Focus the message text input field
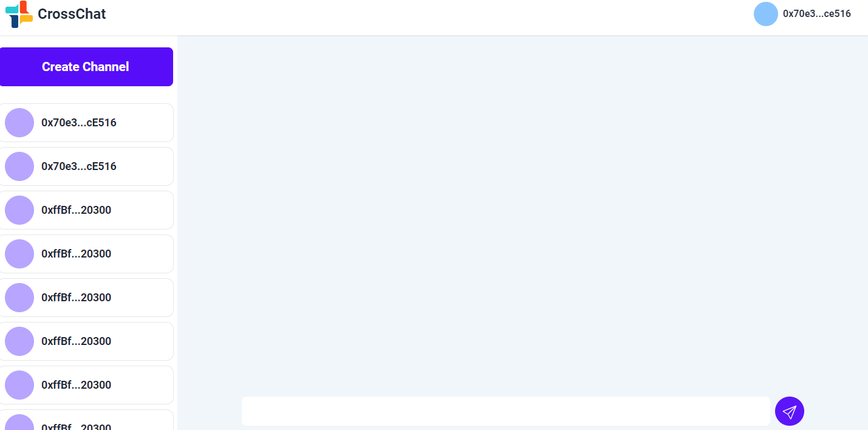This screenshot has width=868, height=430. pyautogui.click(x=506, y=411)
